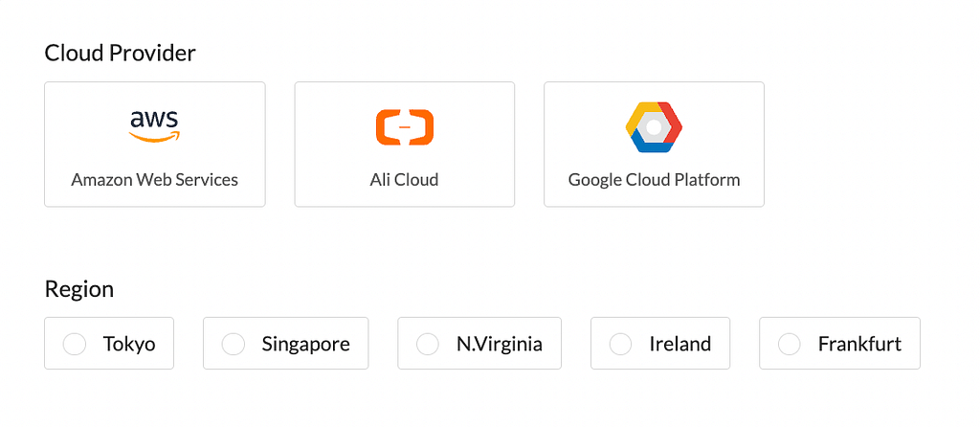Choose the Google Cloud Platform provider card

click(x=654, y=144)
